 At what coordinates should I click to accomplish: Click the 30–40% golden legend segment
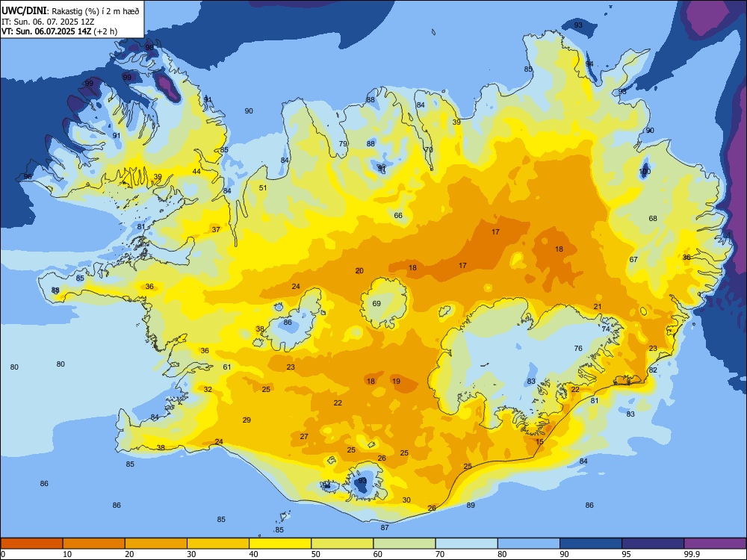pos(218,544)
